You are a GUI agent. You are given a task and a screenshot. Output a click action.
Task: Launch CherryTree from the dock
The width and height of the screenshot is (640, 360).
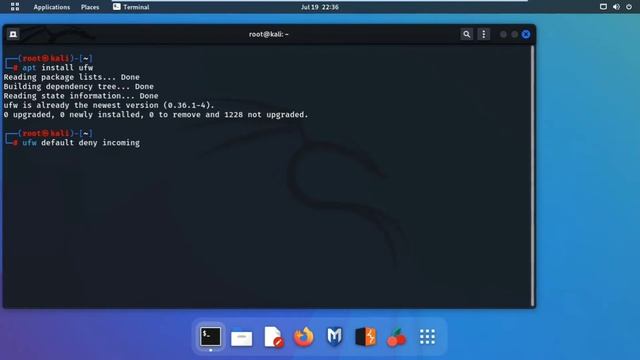[x=396, y=337]
